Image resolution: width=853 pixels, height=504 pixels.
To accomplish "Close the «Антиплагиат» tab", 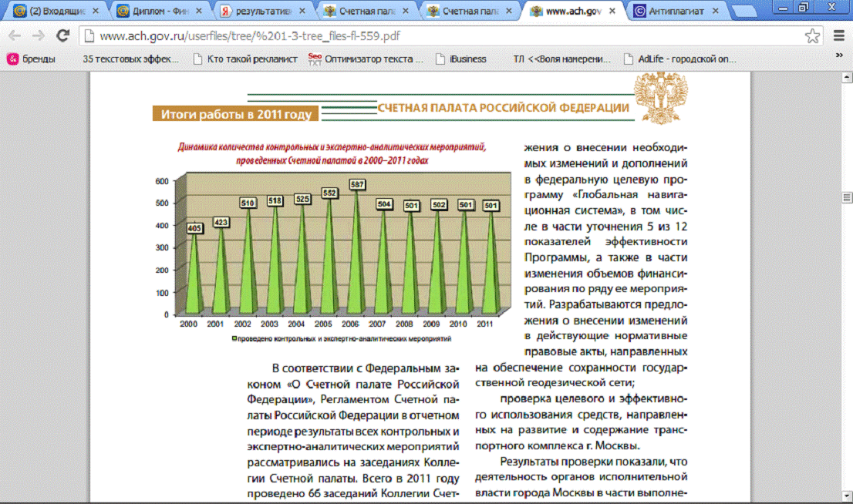I will [x=716, y=11].
